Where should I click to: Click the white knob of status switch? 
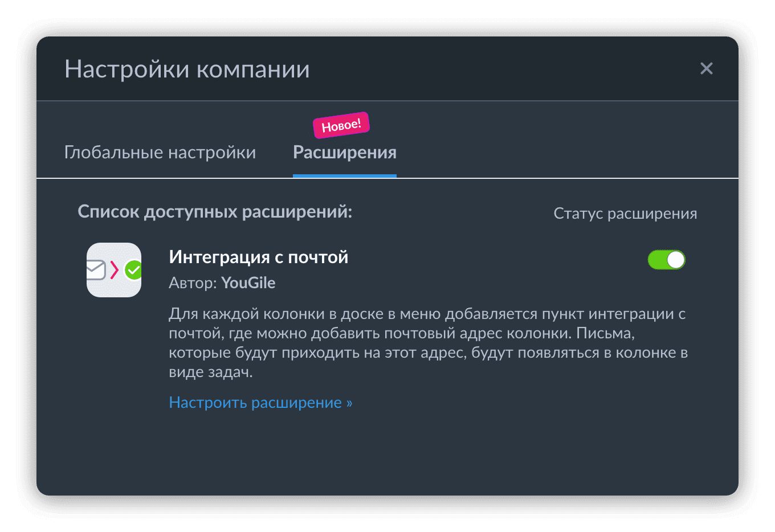tap(675, 260)
